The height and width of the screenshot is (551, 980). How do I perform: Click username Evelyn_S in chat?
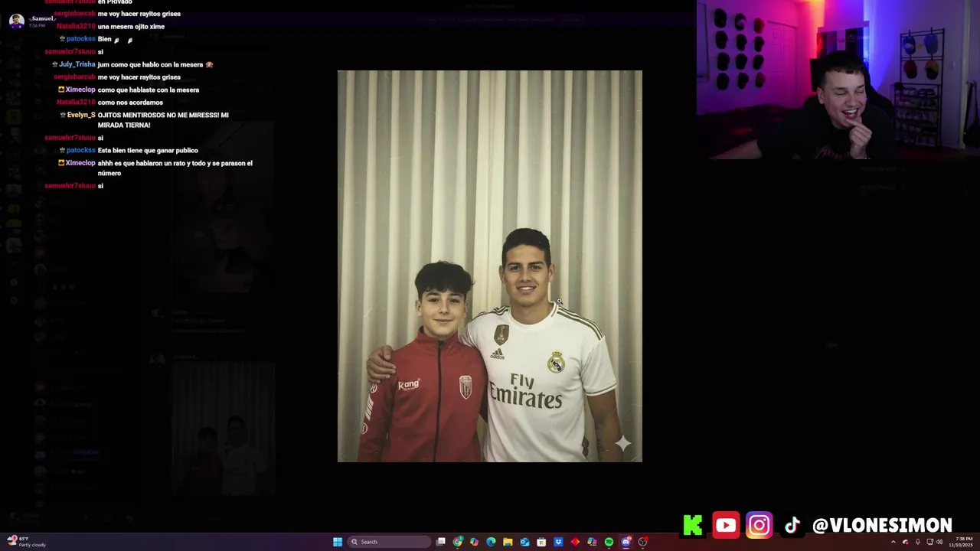tap(81, 115)
